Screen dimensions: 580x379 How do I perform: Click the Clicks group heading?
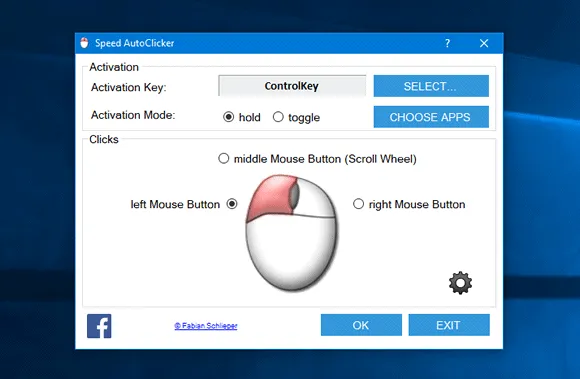pyautogui.click(x=104, y=139)
